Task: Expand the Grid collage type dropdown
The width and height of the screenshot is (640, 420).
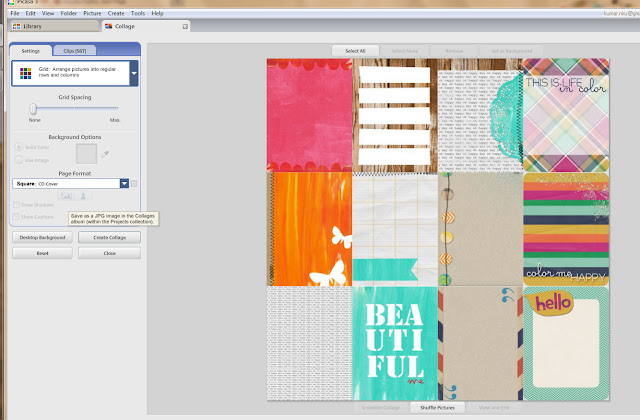Action: pos(134,72)
